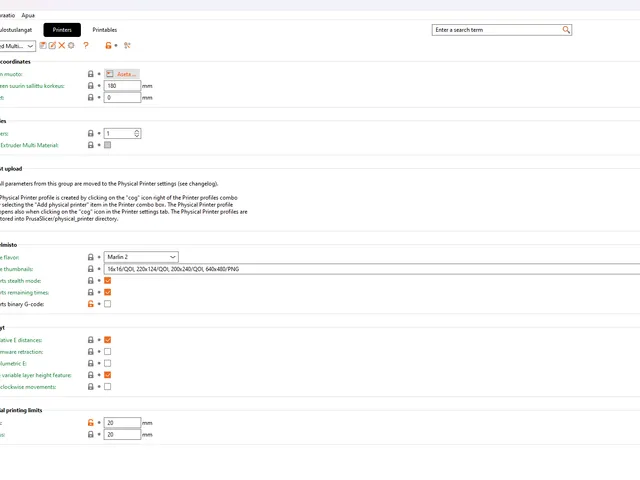640x480 pixels.
Task: Uncheck the remaining times checkbox
Action: [x=107, y=292]
